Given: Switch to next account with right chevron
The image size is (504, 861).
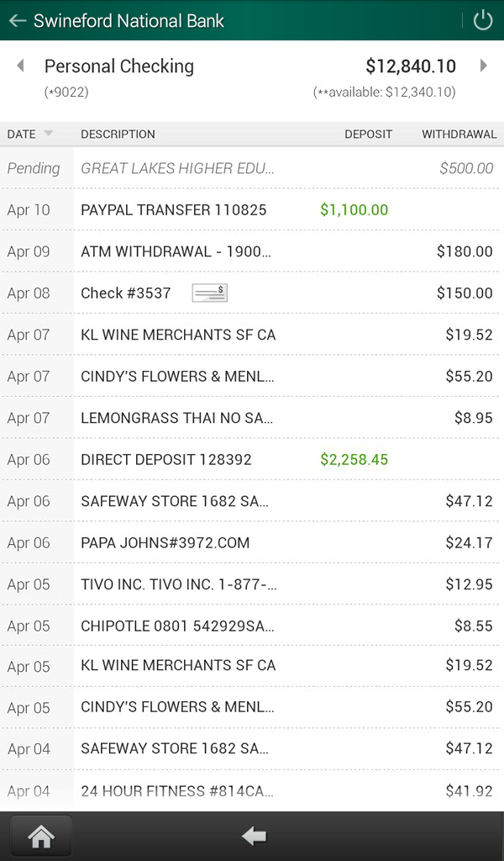Looking at the screenshot, I should 485,66.
